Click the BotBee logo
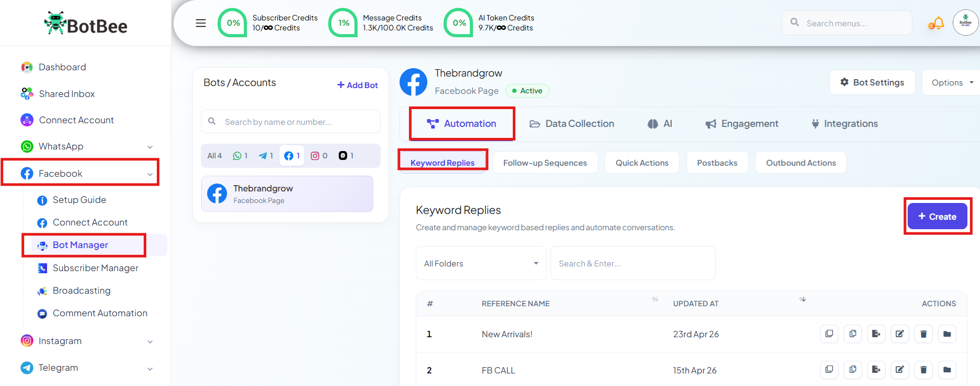 [x=85, y=24]
